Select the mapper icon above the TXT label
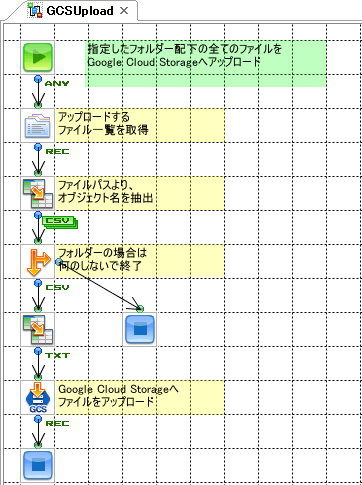The height and width of the screenshot is (485, 362). tap(38, 330)
